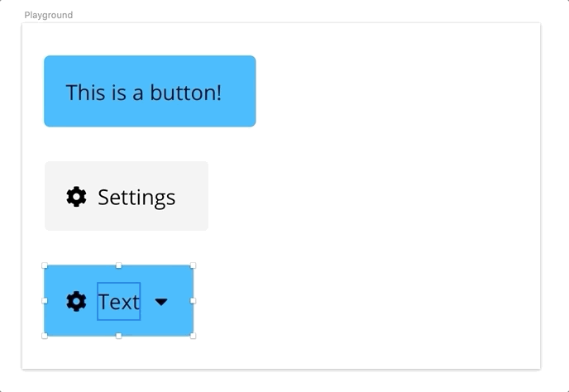The width and height of the screenshot is (569, 392).
Task: Select the Text label inside the selected button
Action: [118, 301]
